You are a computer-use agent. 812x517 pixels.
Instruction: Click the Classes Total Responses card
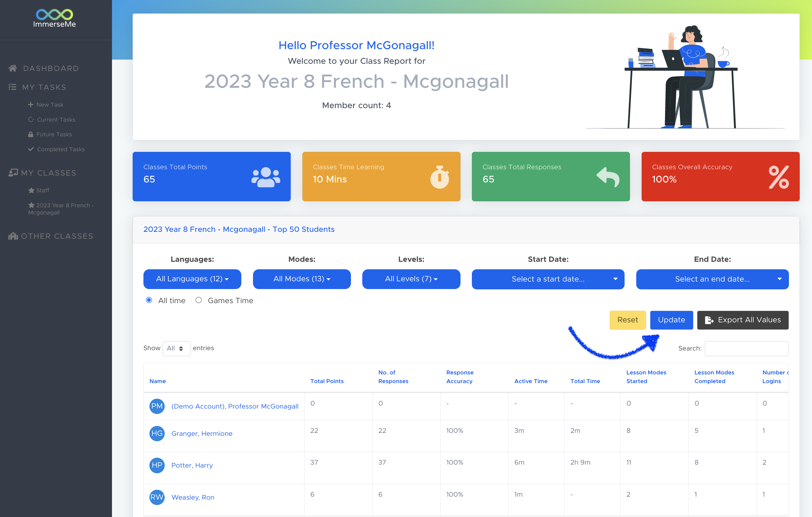551,176
